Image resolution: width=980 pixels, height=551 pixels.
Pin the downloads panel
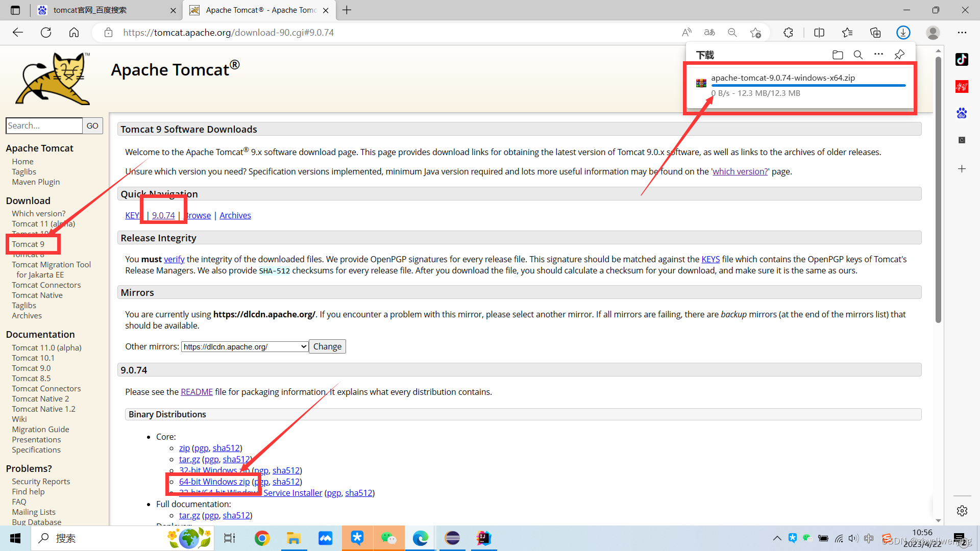click(x=899, y=54)
